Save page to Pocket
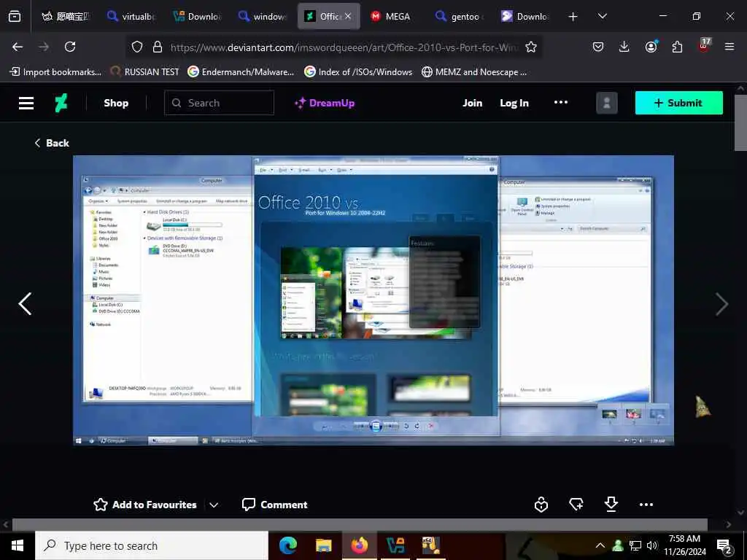Image resolution: width=747 pixels, height=560 pixels. [x=598, y=47]
